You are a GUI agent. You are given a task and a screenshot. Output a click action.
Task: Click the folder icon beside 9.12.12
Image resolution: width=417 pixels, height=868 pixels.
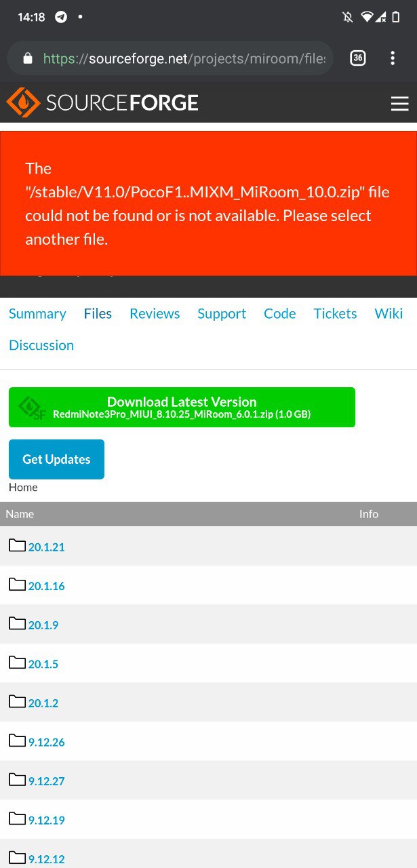[17, 858]
